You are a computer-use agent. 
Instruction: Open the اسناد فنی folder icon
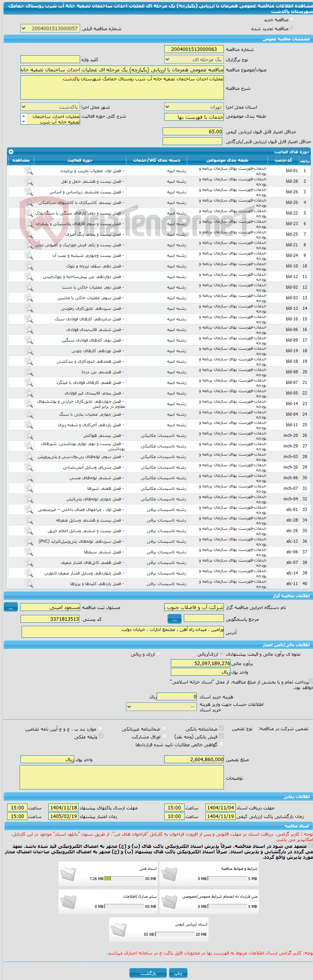tap(68, 873)
